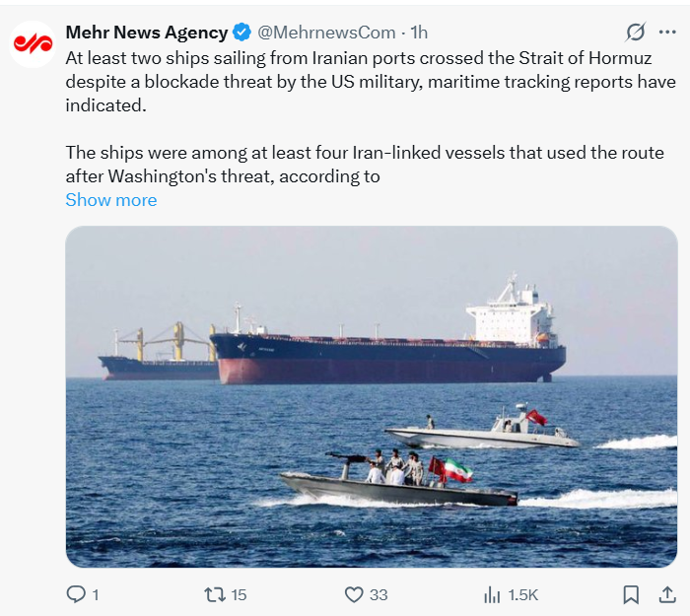This screenshot has height=616, width=690.
Task: Expand the post with Show more
Action: tap(110, 200)
